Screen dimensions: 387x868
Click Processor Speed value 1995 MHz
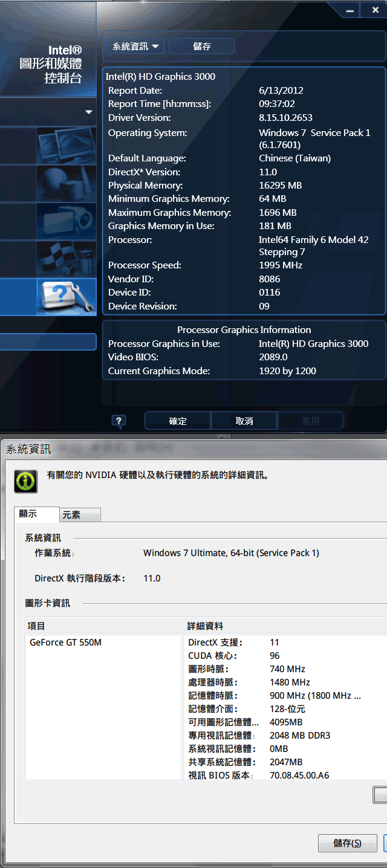pyautogui.click(x=281, y=265)
